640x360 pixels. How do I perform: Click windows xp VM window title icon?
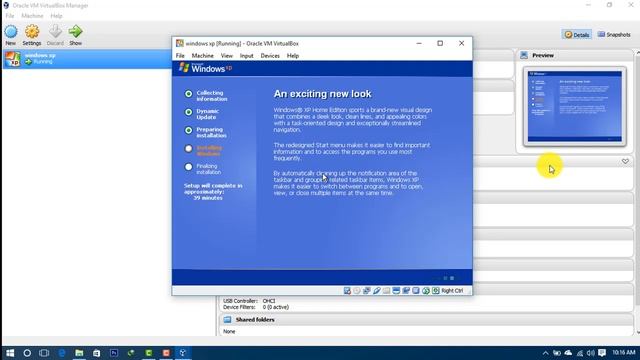(x=180, y=43)
